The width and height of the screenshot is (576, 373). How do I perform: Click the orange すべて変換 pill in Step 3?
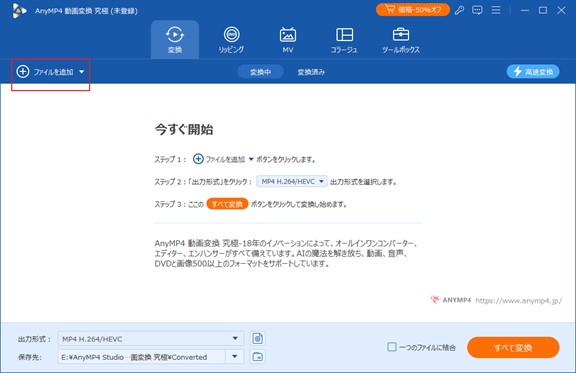[x=227, y=204]
